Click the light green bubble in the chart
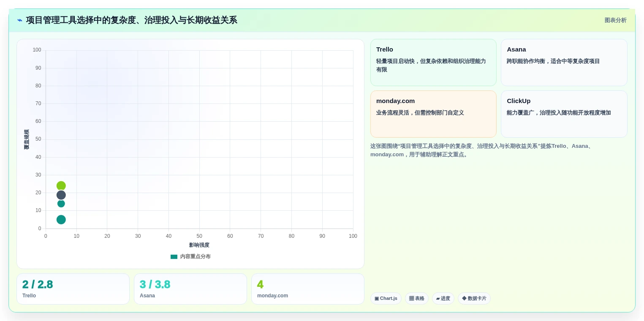644x321 pixels. coord(61,186)
